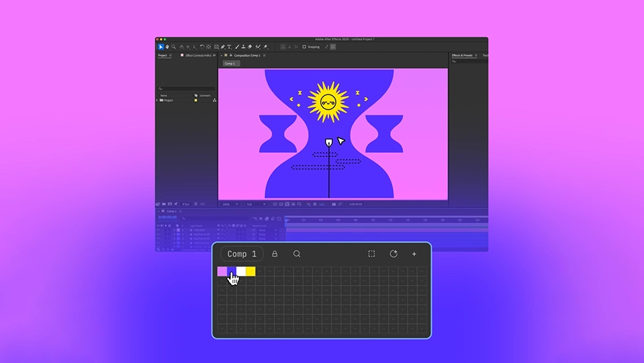Viewport: 644px width, 363px height.
Task: Select the Rotation tool in toolbar
Action: (202, 47)
